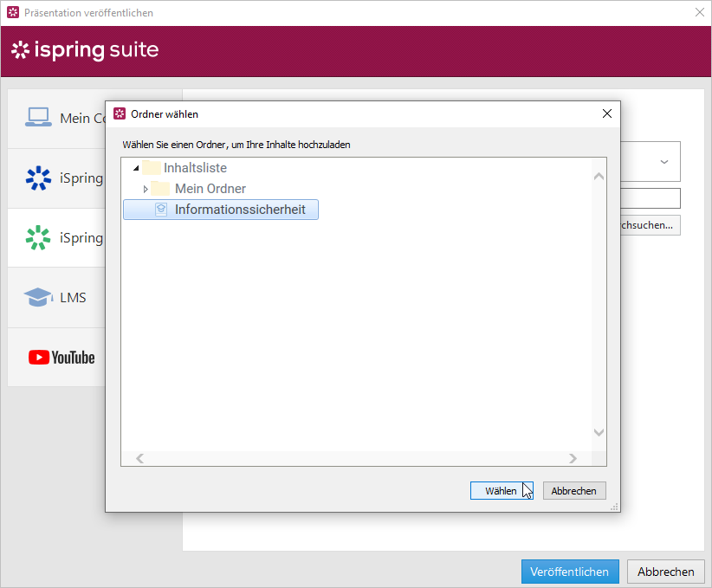
Task: Cancel the Ordner wählen dialog
Action: point(573,491)
